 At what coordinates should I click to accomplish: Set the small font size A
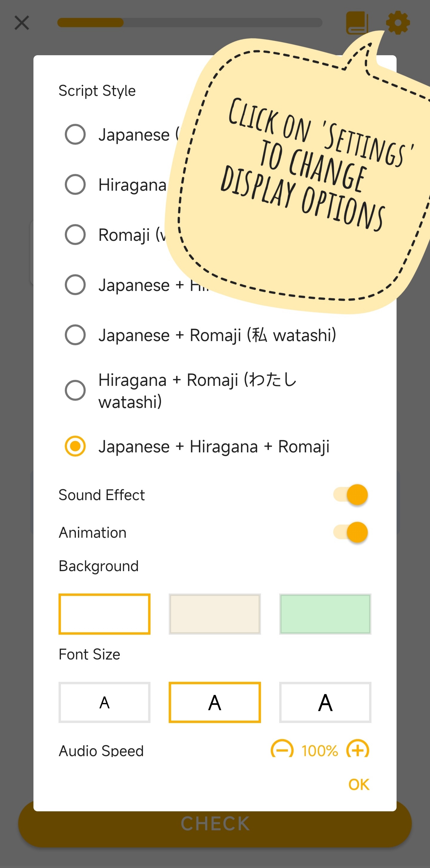[x=105, y=702]
